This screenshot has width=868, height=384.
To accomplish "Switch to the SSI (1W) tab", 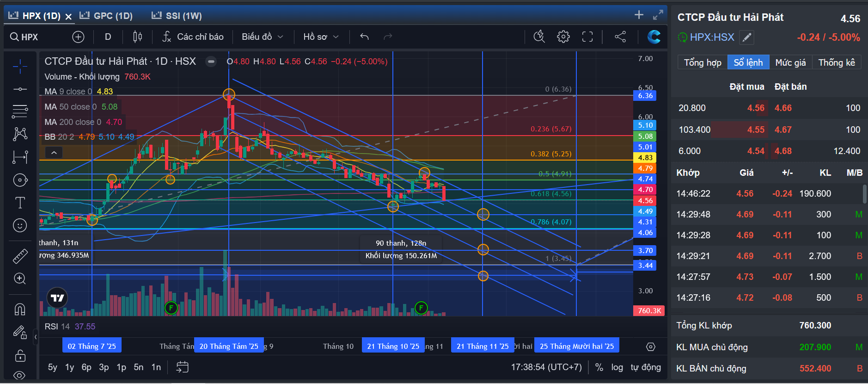I will coord(177,16).
